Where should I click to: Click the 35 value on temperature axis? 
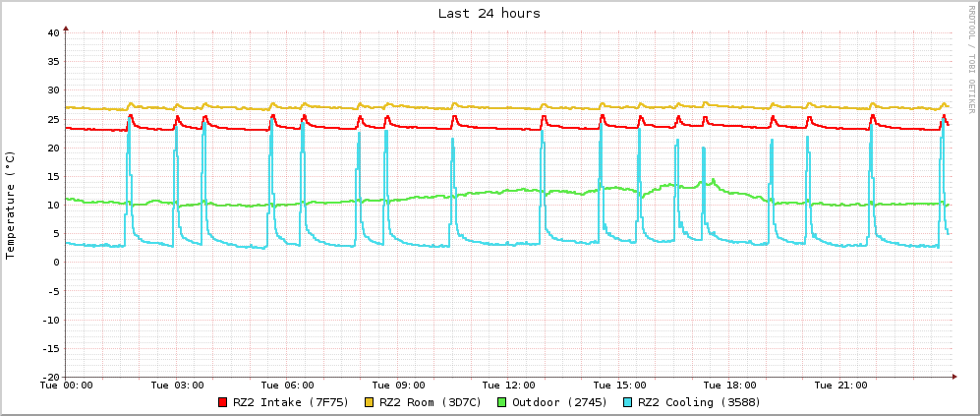[x=53, y=61]
